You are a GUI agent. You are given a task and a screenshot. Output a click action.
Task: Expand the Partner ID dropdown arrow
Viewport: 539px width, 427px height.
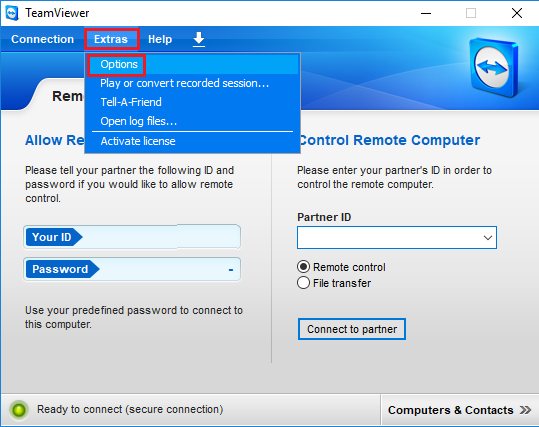487,238
